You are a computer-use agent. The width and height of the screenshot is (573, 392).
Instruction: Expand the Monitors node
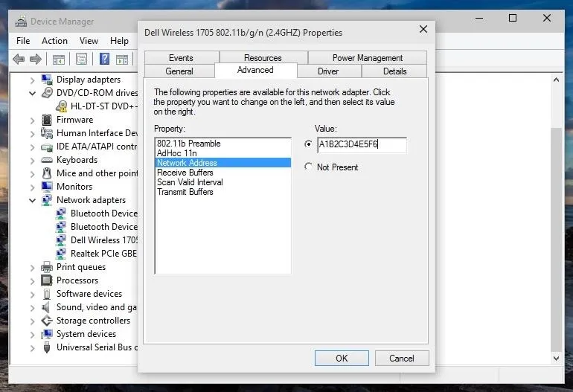tap(33, 187)
